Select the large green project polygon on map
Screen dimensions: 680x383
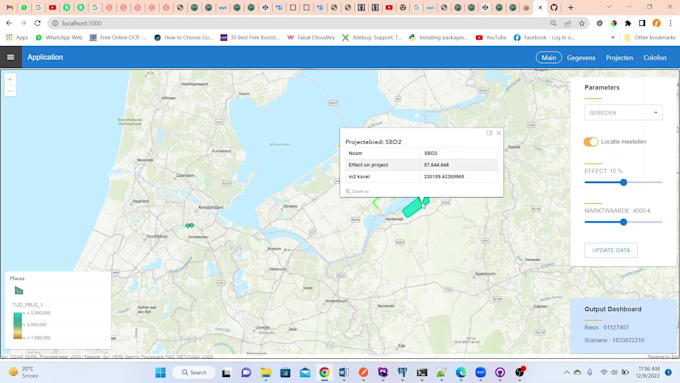click(412, 208)
